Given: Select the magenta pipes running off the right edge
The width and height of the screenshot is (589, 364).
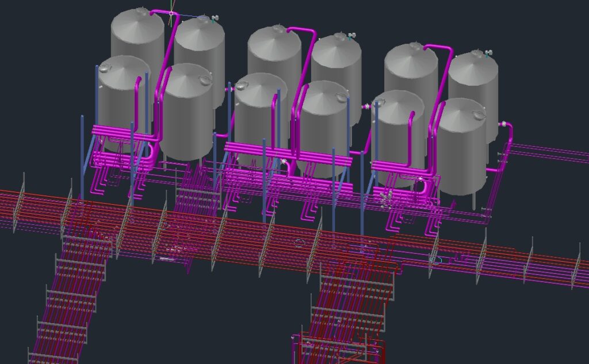Looking at the screenshot, I should click(x=552, y=153).
